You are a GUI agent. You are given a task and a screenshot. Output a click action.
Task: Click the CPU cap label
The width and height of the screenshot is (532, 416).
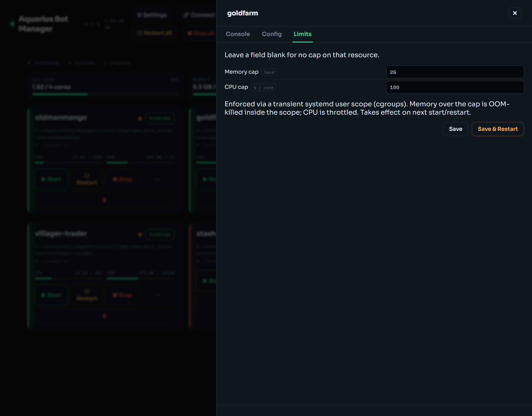(x=236, y=87)
